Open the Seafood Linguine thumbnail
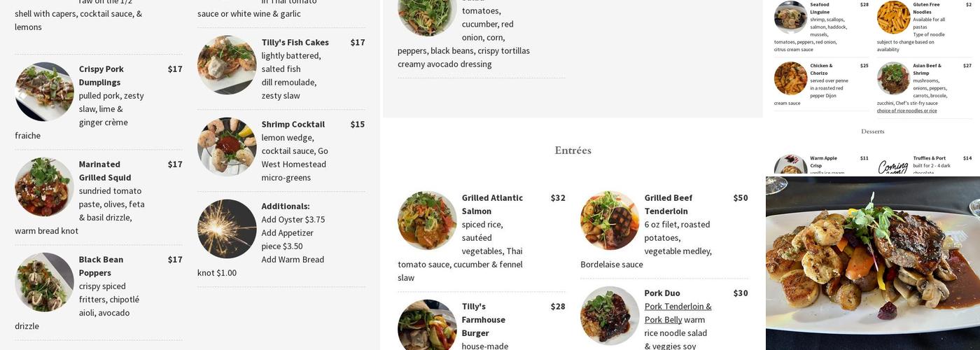 pyautogui.click(x=790, y=17)
